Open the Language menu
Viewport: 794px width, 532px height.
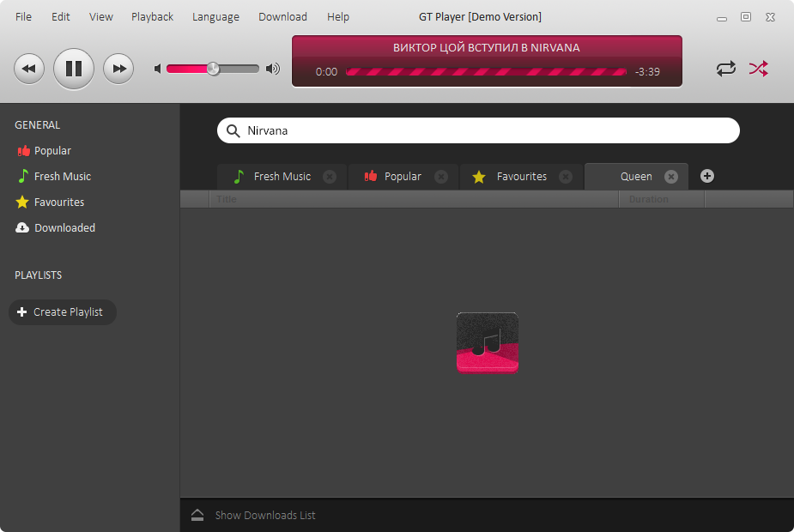[215, 16]
